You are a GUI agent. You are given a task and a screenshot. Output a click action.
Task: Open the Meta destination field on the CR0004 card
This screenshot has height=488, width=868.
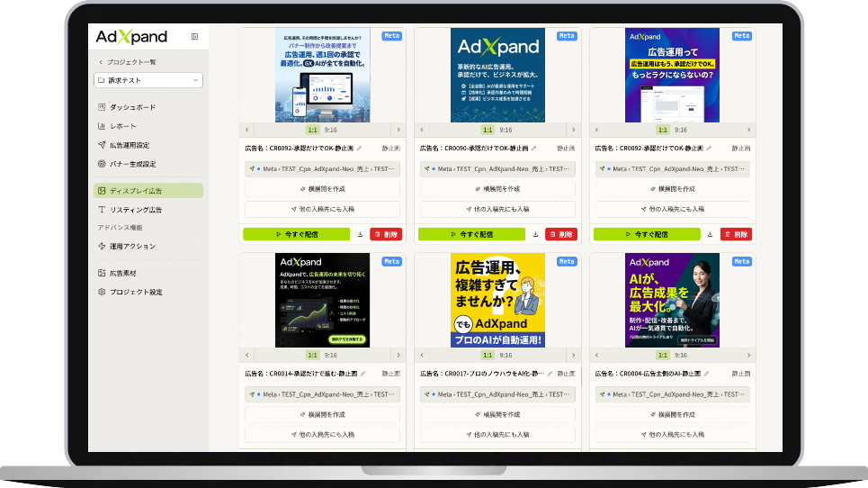coord(673,394)
